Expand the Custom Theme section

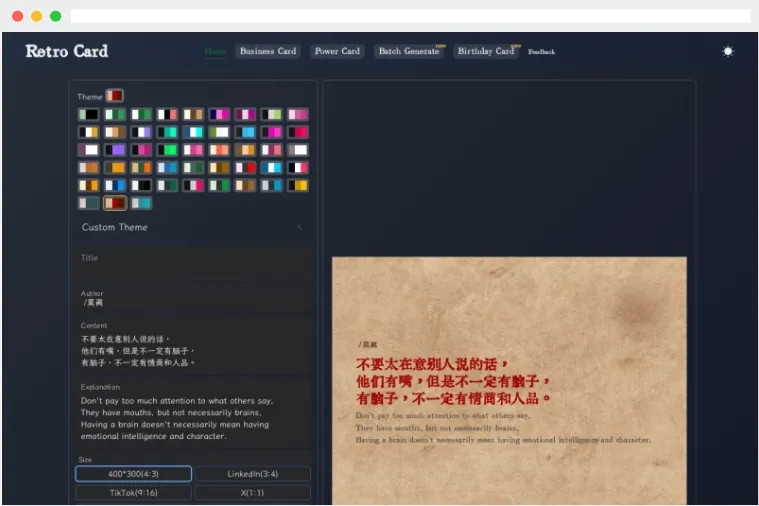tap(115, 227)
